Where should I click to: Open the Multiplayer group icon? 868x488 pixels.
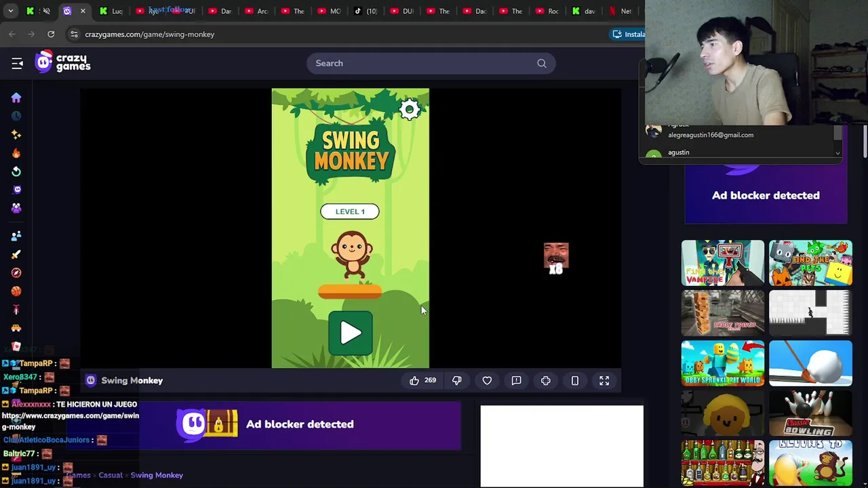16,208
